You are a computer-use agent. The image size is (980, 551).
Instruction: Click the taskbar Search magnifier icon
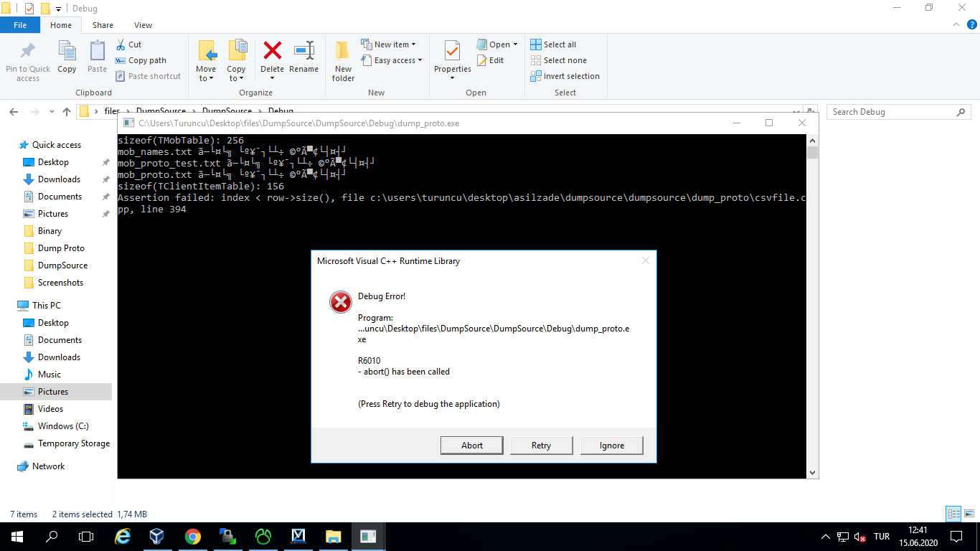(52, 537)
